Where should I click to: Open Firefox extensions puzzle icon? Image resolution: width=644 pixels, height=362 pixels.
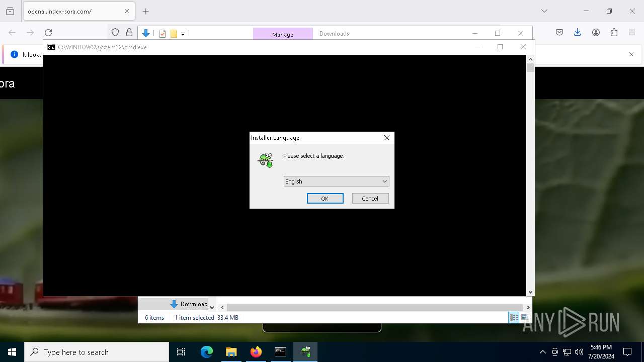pos(614,33)
